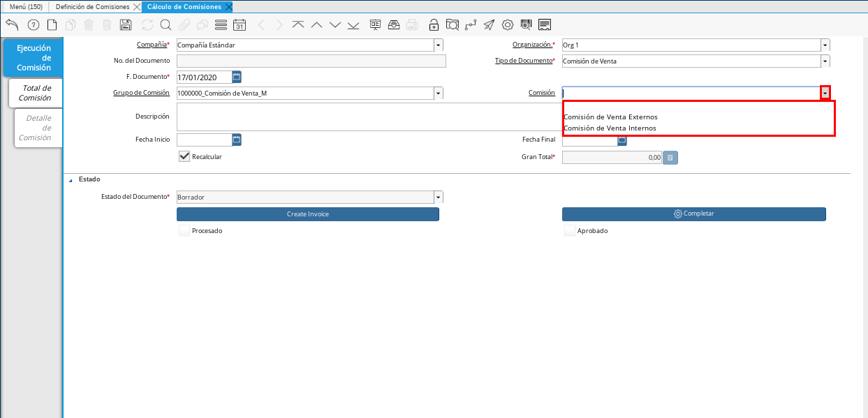
Task: Open the Estado del Documento dropdown
Action: click(x=439, y=197)
